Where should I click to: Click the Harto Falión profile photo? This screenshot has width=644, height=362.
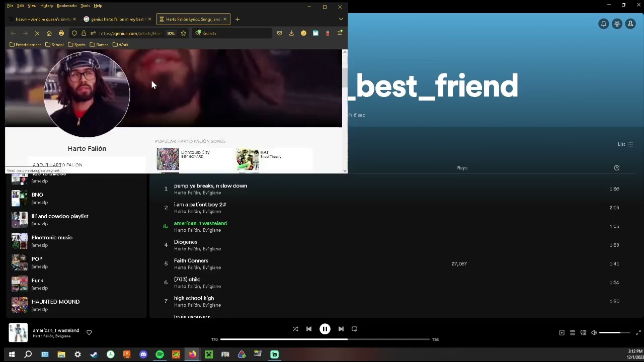coord(87,94)
